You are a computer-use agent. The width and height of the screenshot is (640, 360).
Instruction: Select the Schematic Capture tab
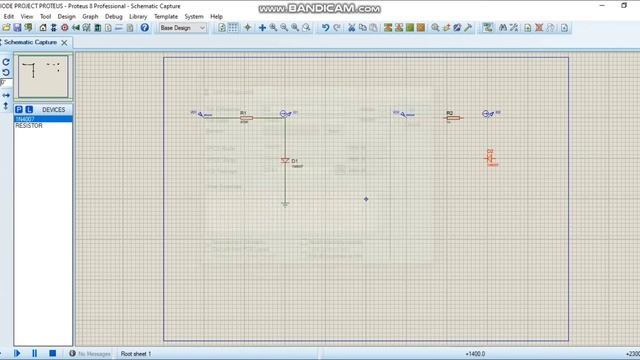coord(30,42)
